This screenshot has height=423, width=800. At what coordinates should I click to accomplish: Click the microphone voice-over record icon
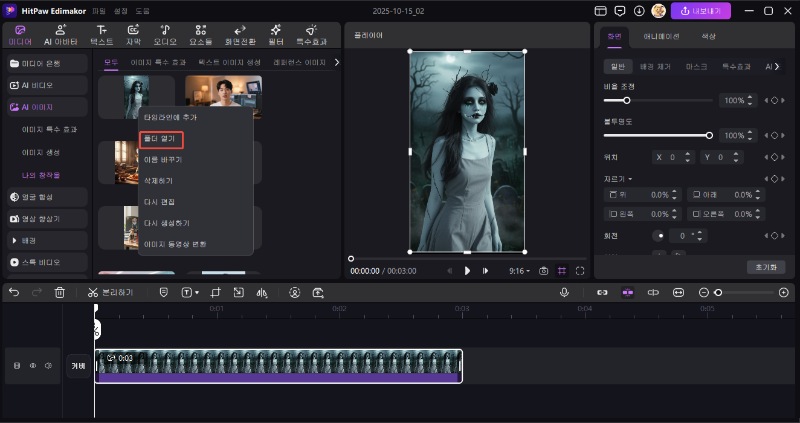point(564,292)
